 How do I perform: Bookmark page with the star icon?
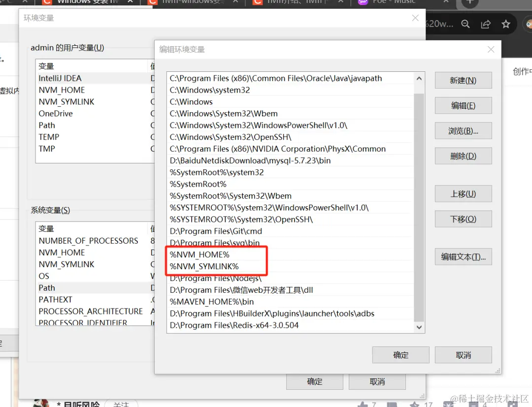coord(506,24)
